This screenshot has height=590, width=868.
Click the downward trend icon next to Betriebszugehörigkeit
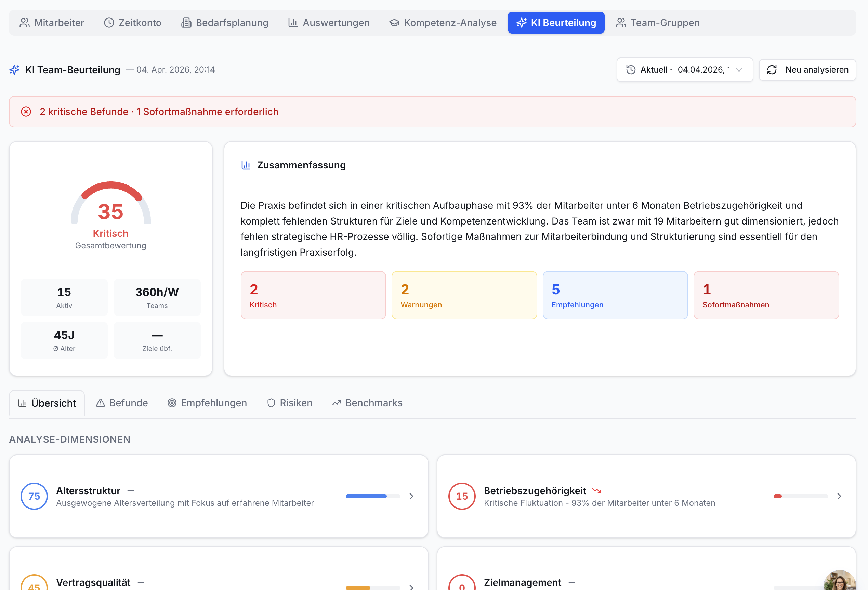(596, 491)
